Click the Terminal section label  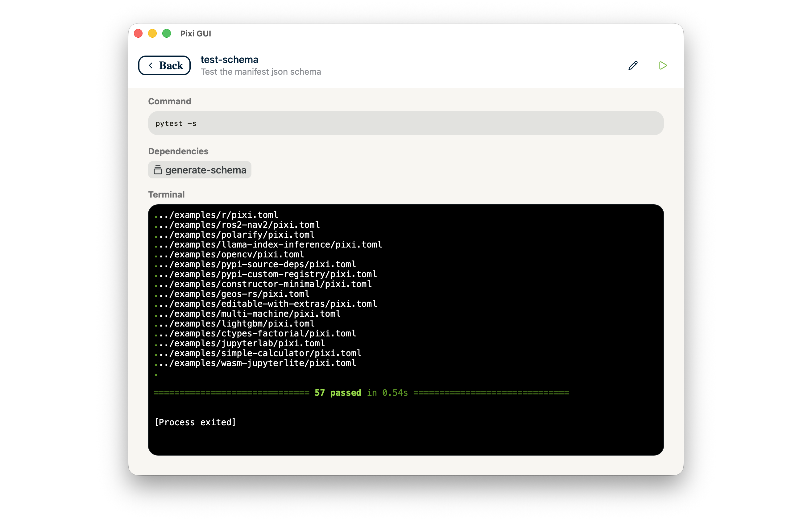166,194
